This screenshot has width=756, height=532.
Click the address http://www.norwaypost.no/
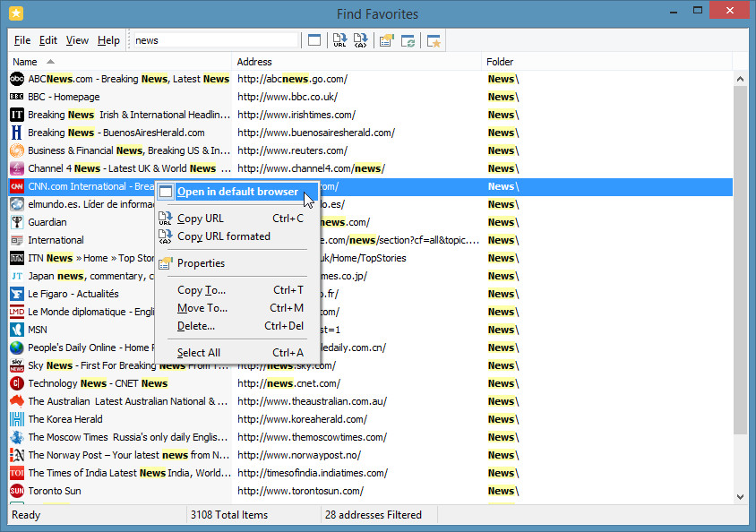point(299,455)
